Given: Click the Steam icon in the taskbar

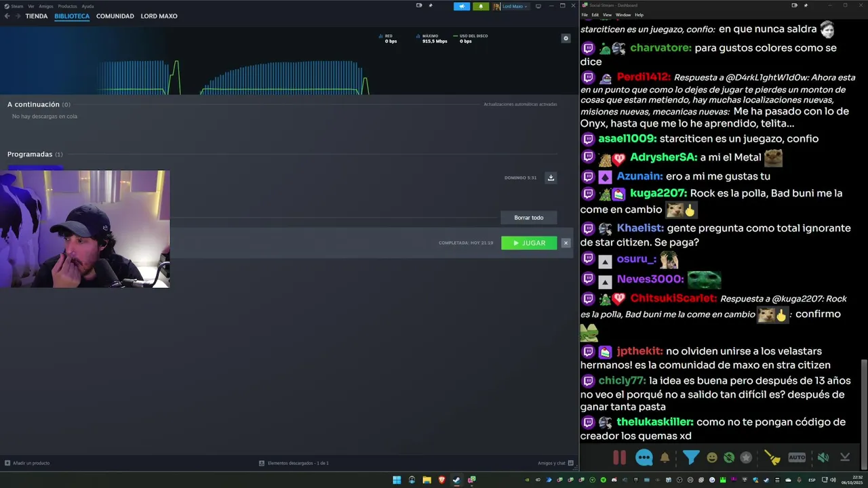Looking at the screenshot, I should 456,480.
